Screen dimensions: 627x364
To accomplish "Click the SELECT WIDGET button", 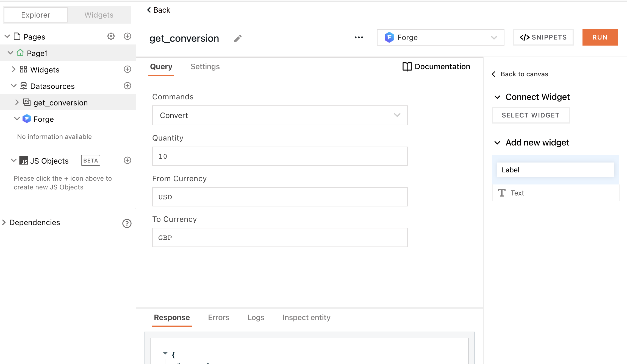I will pyautogui.click(x=530, y=115).
